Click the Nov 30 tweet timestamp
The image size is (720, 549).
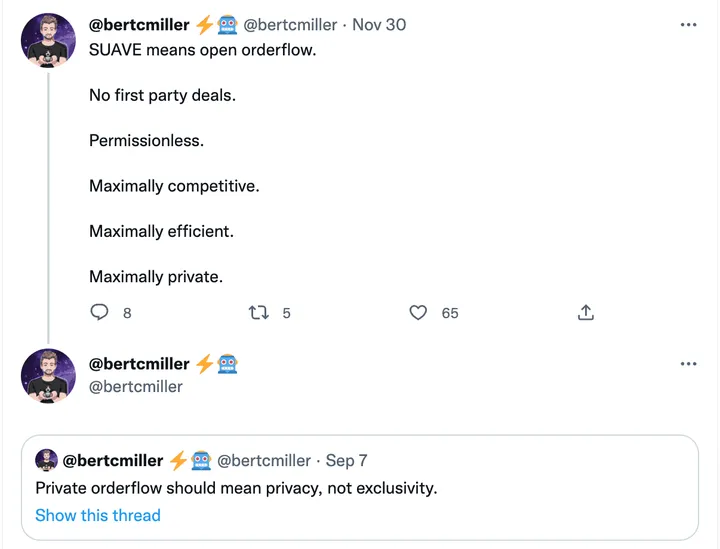pos(379,25)
